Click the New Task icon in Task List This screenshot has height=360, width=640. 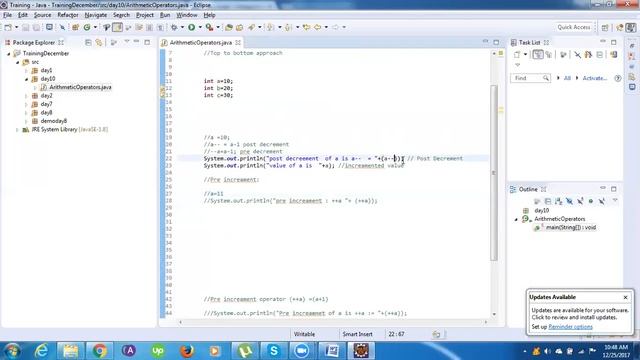[517, 55]
